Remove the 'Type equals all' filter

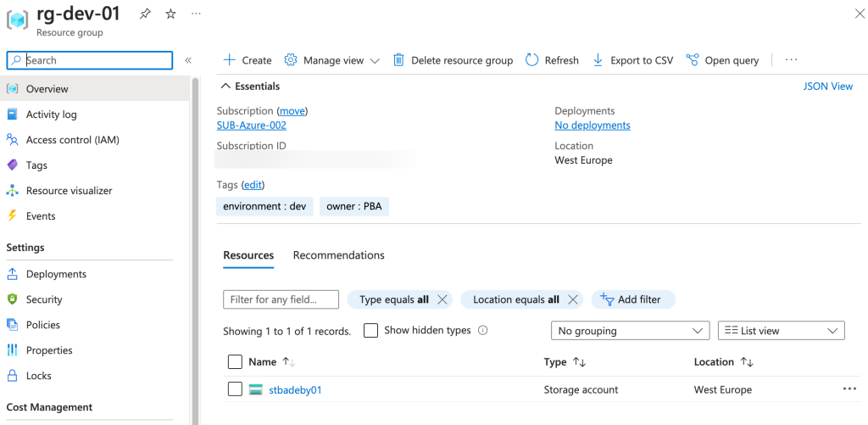(x=442, y=299)
